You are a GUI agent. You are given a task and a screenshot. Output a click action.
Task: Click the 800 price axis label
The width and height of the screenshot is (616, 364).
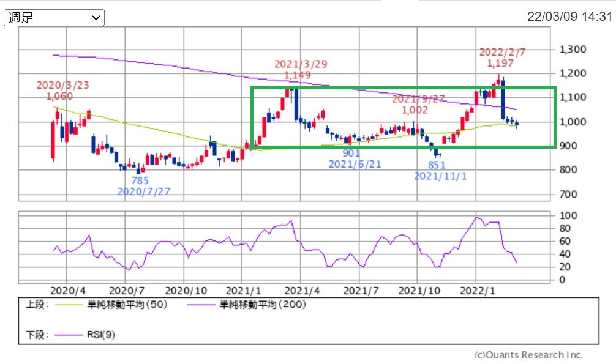coord(568,169)
